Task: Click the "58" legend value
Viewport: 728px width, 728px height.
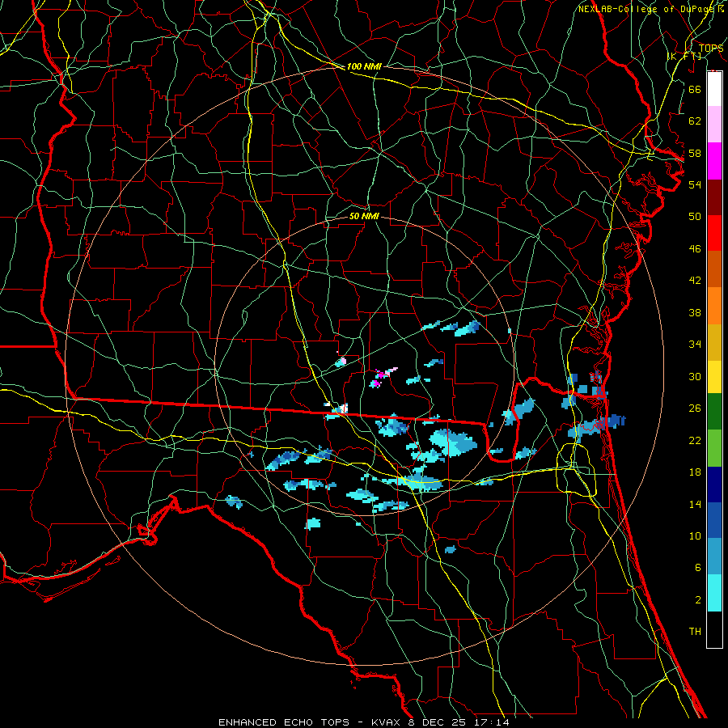Action: 695,153
